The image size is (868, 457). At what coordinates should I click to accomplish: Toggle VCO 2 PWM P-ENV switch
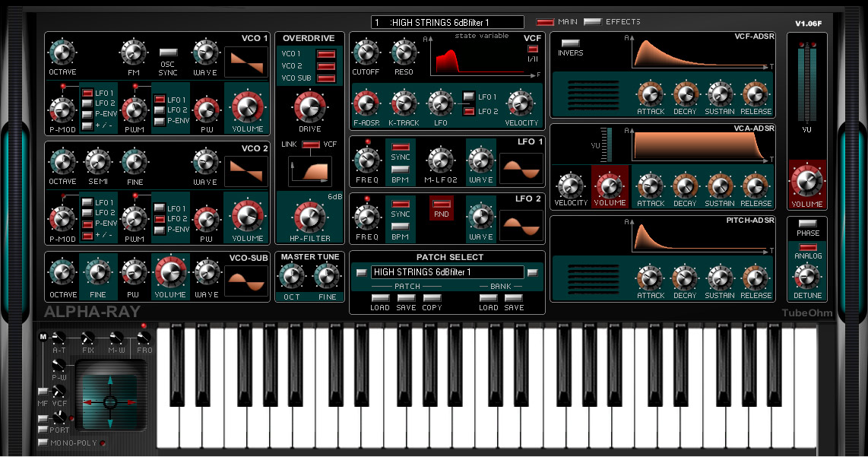(x=160, y=230)
